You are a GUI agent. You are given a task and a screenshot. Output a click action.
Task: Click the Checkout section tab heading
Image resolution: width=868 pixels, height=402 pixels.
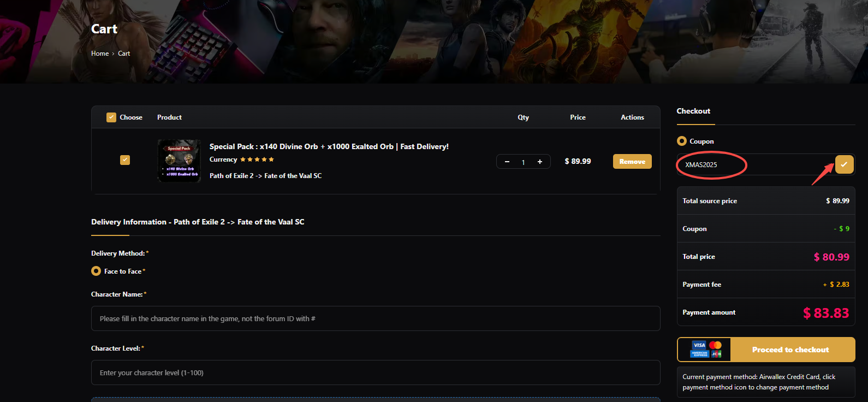pos(693,111)
